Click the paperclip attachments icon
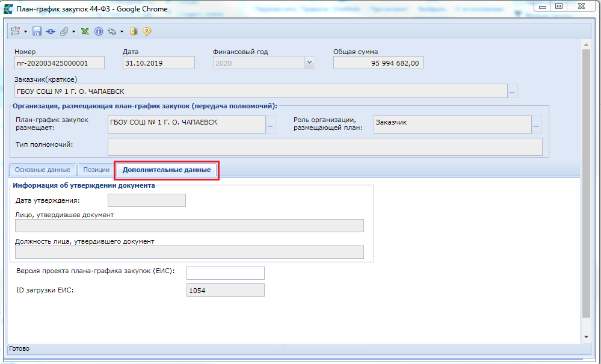601x364 pixels. point(64,31)
